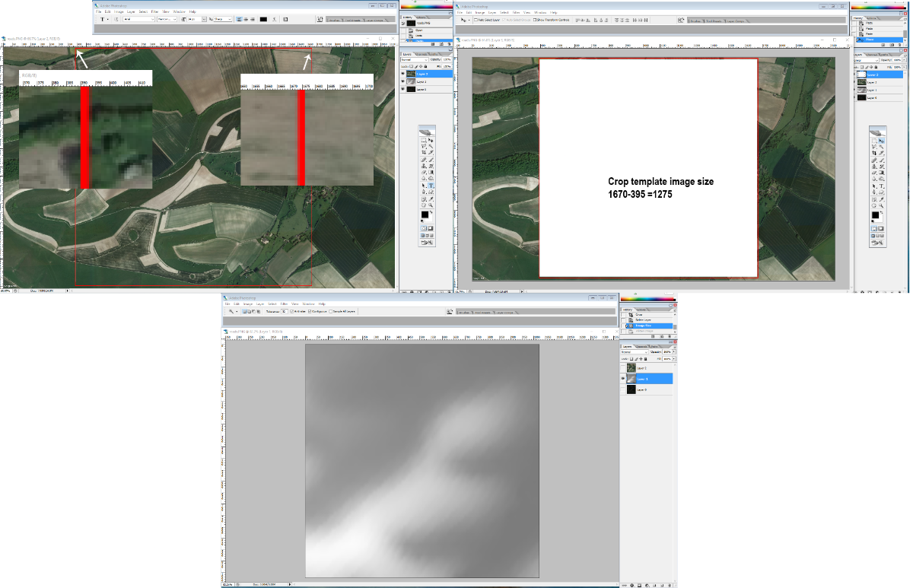Screen dimensions: 913x588
Task: Click center text alignment icon in options bar
Action: coord(247,19)
